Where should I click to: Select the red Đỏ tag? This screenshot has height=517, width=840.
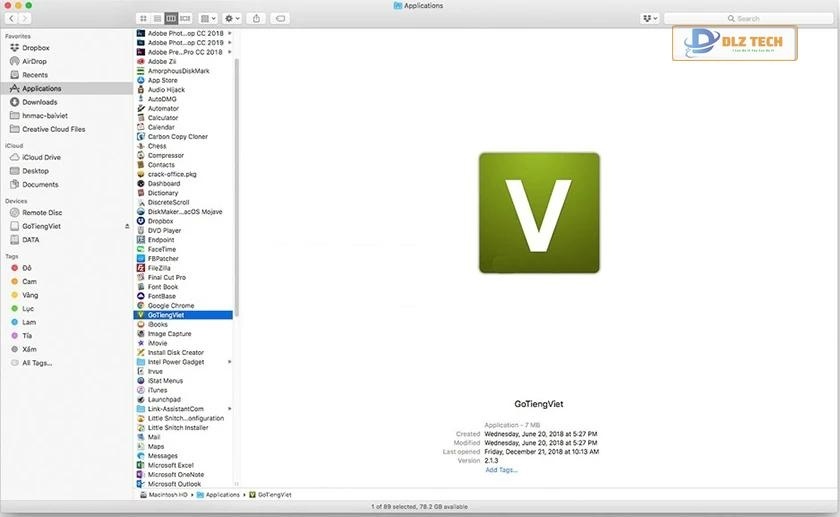click(27, 268)
